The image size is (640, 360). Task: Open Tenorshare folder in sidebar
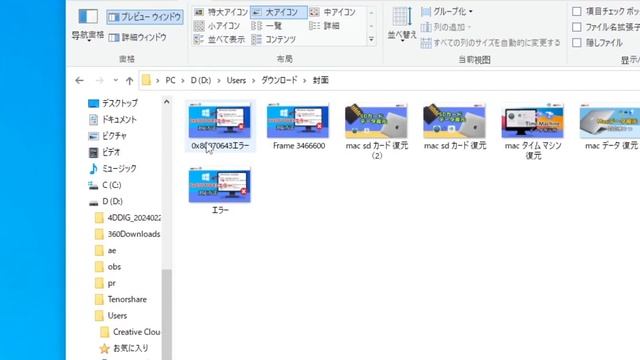(x=120, y=299)
